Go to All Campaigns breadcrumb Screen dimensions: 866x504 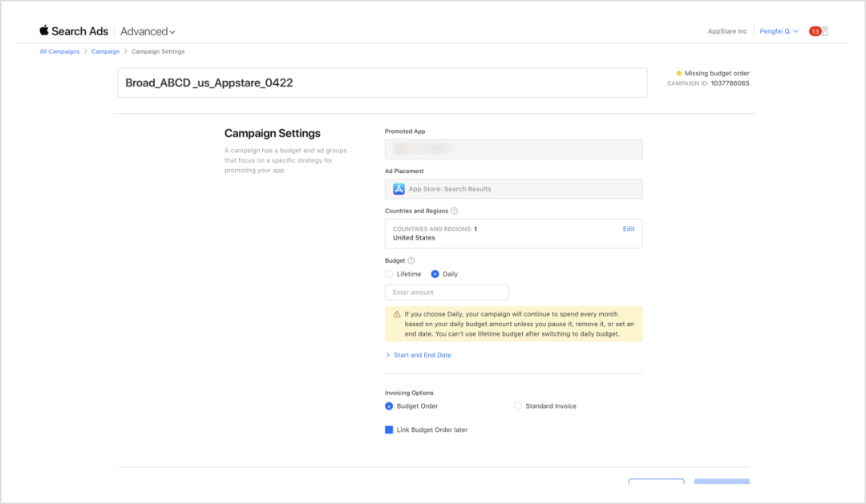59,51
